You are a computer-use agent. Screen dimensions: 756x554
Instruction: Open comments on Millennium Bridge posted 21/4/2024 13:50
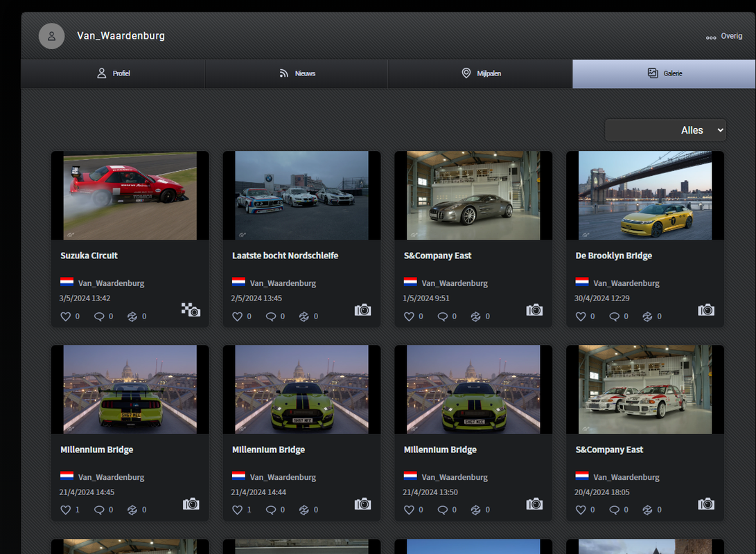pos(443,510)
